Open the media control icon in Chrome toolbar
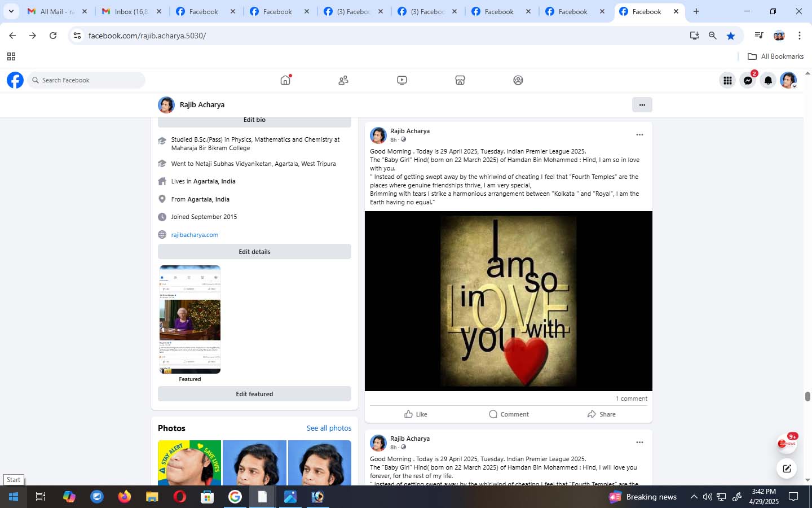The width and height of the screenshot is (812, 508). 759,36
